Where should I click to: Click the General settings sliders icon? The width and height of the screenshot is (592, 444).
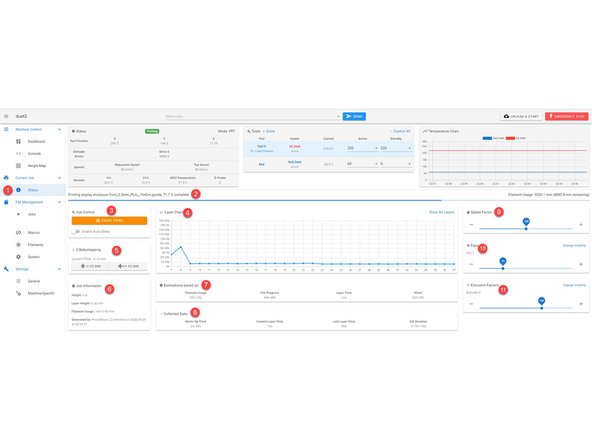18,281
